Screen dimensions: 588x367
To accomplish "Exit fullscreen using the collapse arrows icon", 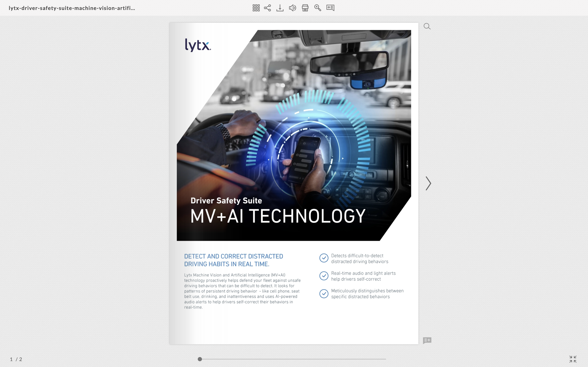I will (573, 359).
